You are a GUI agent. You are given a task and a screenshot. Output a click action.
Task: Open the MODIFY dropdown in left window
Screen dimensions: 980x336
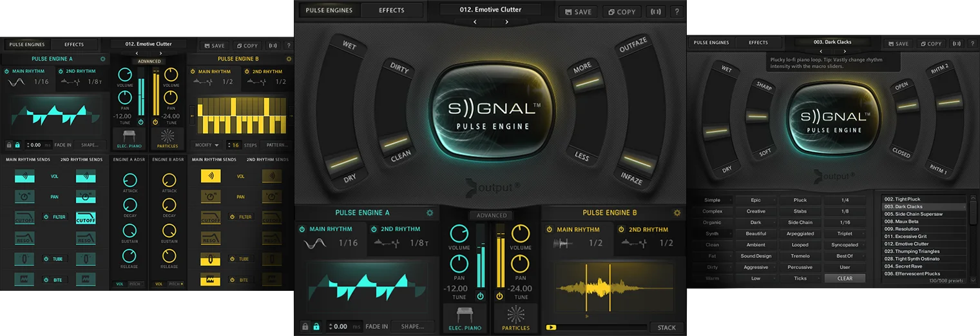207,145
